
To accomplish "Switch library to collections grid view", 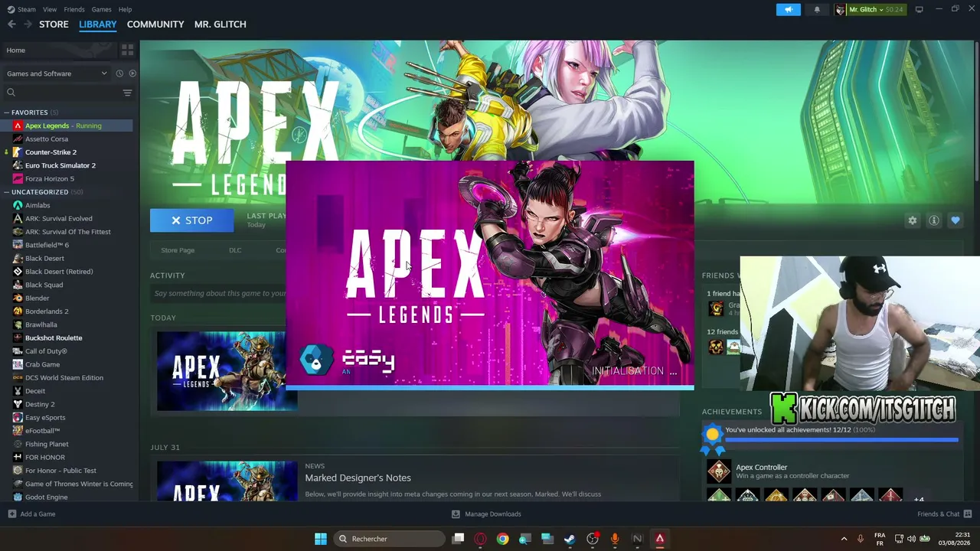I will pyautogui.click(x=127, y=50).
